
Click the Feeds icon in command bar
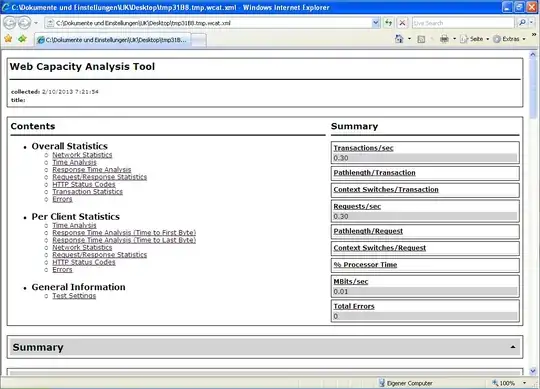tap(421, 39)
